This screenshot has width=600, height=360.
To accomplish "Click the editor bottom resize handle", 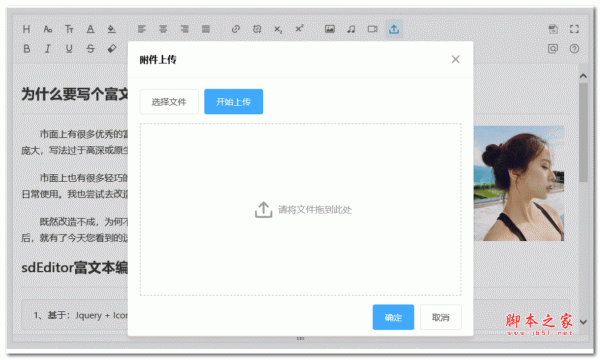I will click(x=300, y=339).
